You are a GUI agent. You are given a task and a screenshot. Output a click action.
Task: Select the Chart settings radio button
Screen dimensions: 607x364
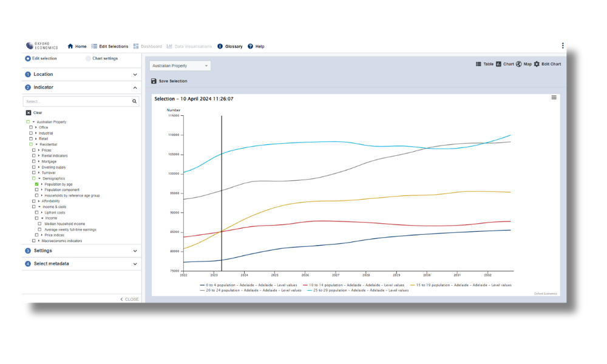click(x=88, y=58)
